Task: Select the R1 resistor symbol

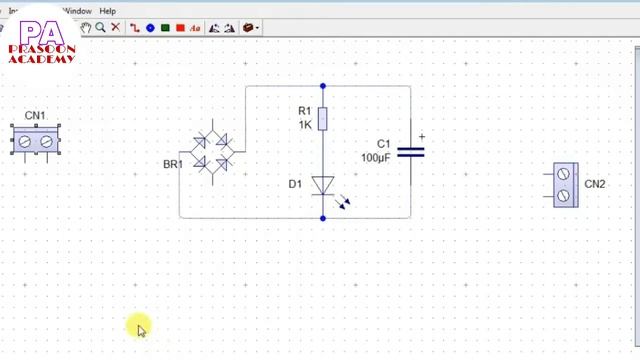Action: (322, 119)
